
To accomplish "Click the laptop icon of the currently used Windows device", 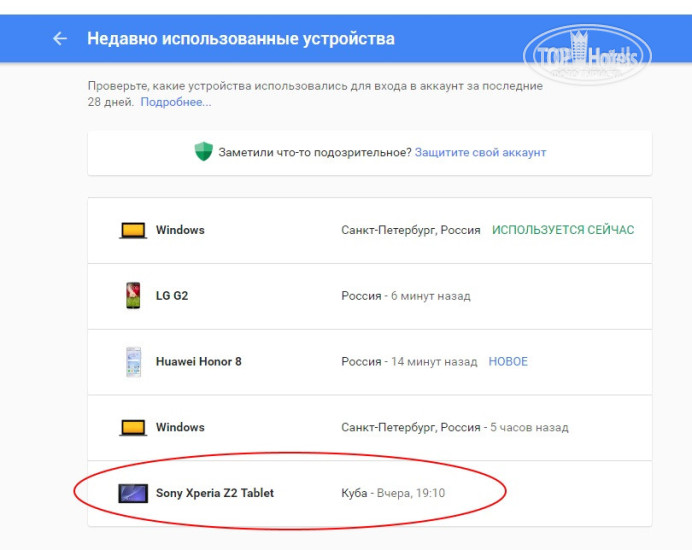I will pos(133,230).
